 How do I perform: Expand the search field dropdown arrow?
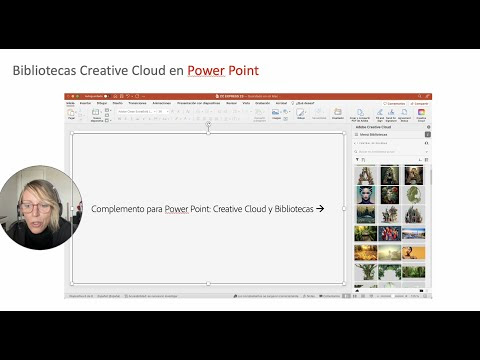(427, 152)
